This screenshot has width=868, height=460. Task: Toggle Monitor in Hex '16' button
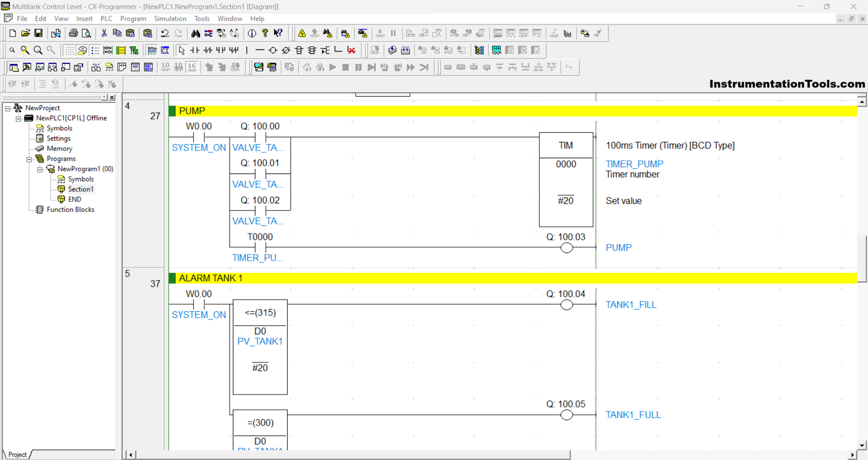192,67
